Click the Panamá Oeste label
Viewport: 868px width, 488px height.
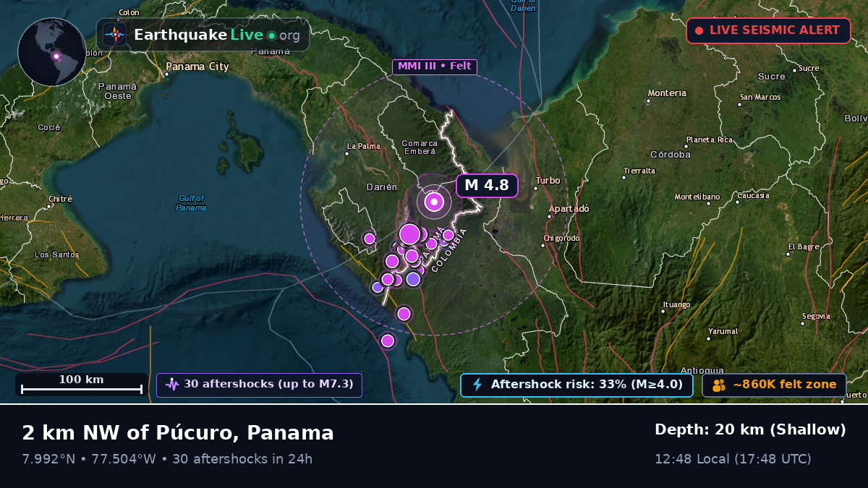click(x=118, y=90)
